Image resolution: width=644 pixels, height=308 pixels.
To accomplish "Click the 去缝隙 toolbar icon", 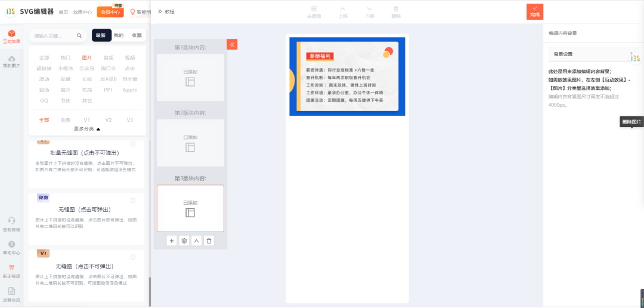I will 314,13.
